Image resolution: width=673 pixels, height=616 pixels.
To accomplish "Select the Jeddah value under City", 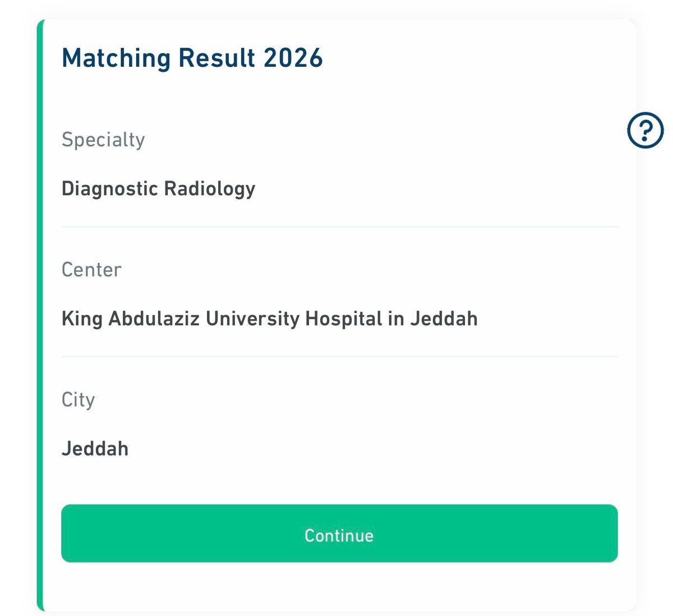I will (95, 449).
